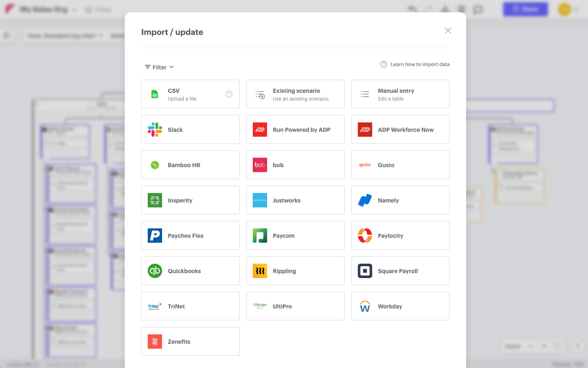Select the ADP Workforce Now tile
Viewport: 588px width, 368px height.
[400, 129]
